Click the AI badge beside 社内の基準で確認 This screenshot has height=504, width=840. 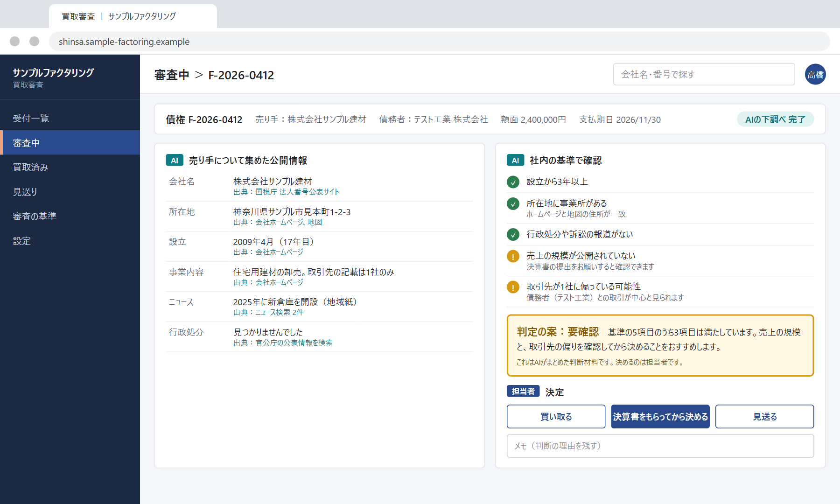tap(515, 161)
